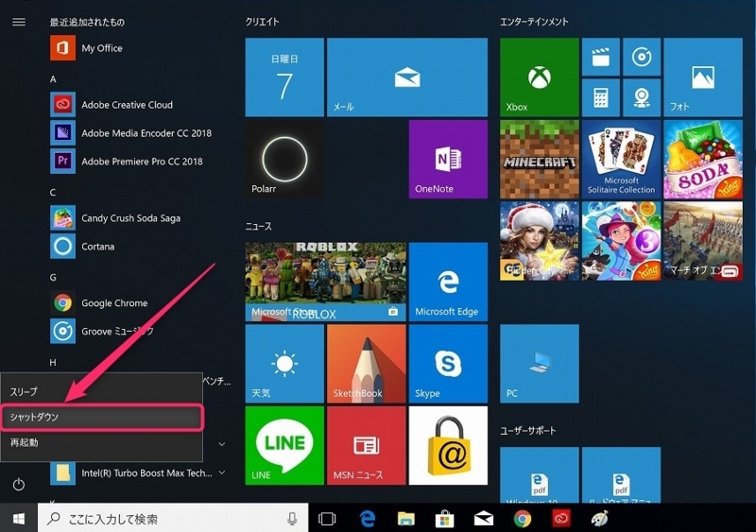Screen dimensions: 756x532
Task: Open Cortana from the app list
Action: (x=83, y=247)
